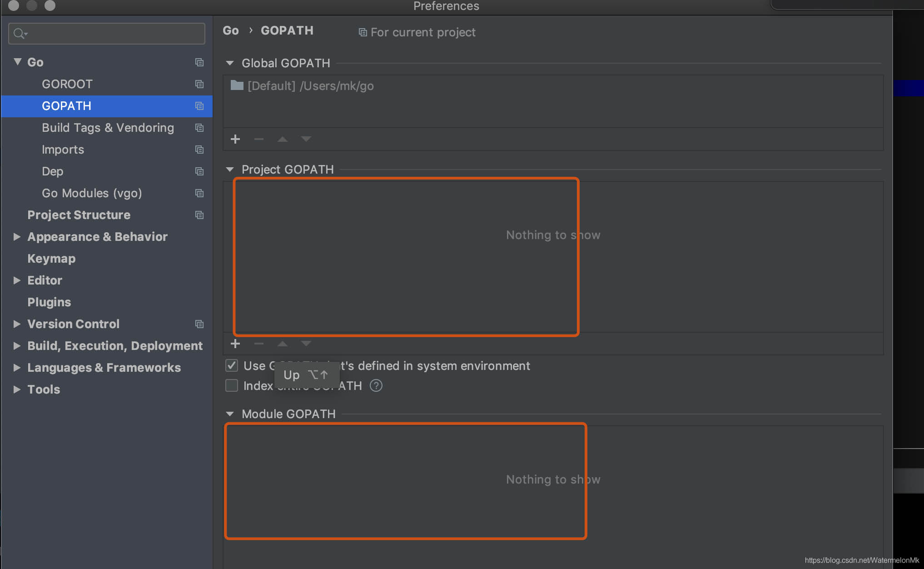The image size is (924, 569).
Task: Click the remove (−) icon under Project GOPATH
Action: click(x=259, y=344)
